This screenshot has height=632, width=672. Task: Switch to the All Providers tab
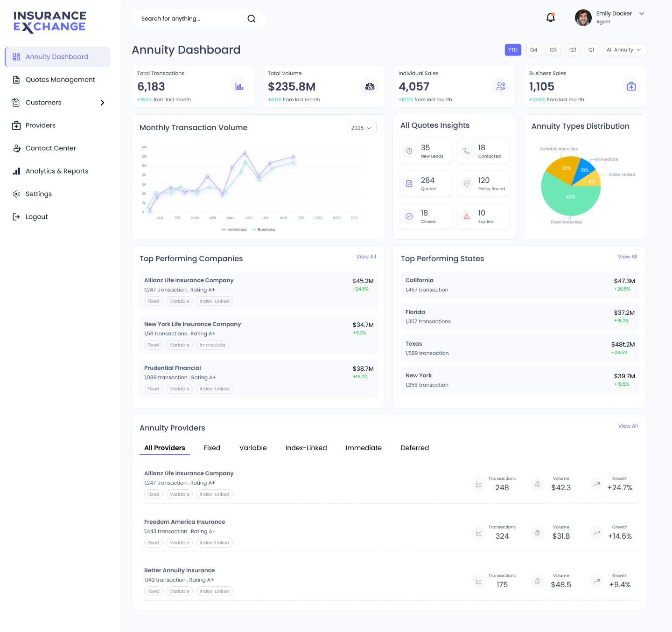click(x=165, y=448)
